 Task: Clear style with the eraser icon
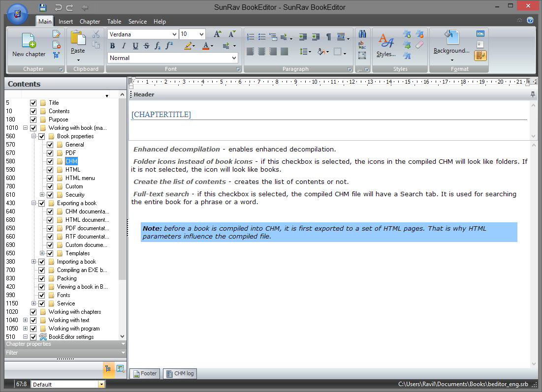point(419,45)
